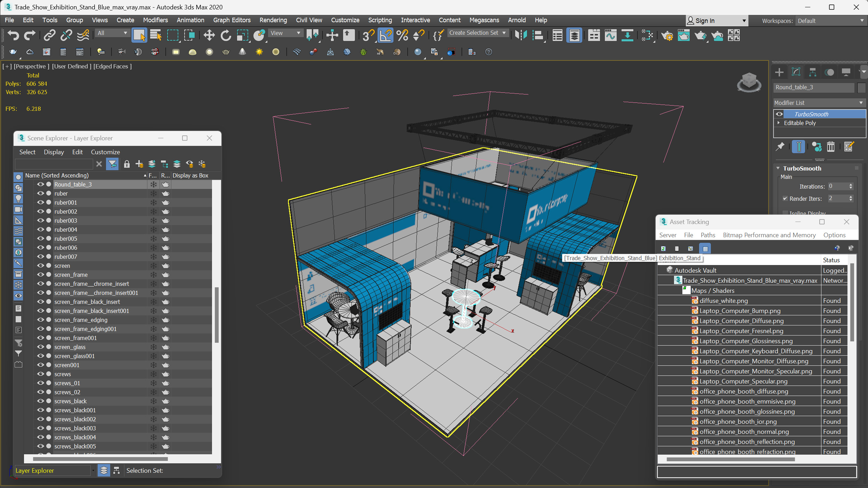Image resolution: width=868 pixels, height=488 pixels.
Task: Select the Move transform tool
Action: tap(209, 35)
